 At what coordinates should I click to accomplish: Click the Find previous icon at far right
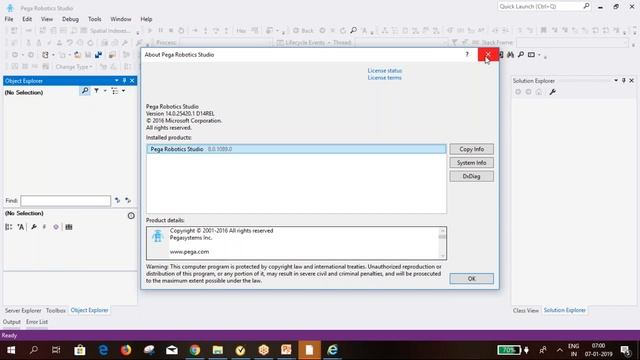[x=128, y=200]
